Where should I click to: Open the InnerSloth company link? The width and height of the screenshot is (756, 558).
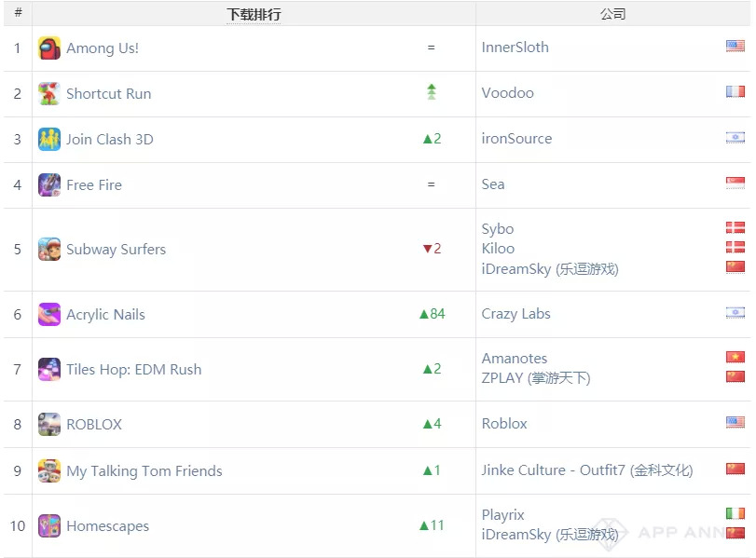515,48
